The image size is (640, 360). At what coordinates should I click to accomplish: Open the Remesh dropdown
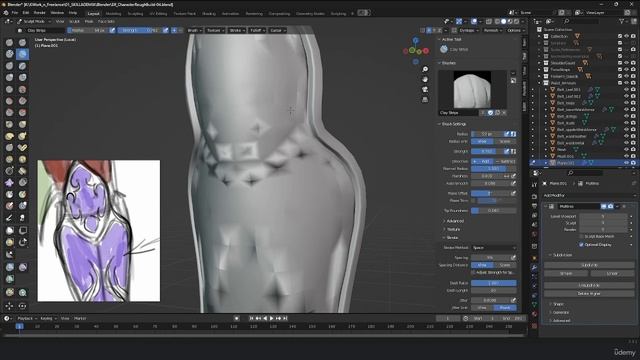tap(492, 30)
